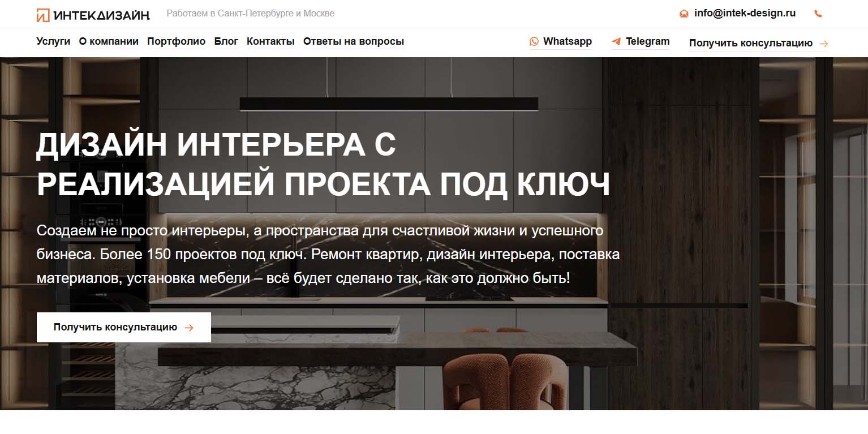The width and height of the screenshot is (868, 434).
Task: Open the Блог section
Action: coord(226,41)
